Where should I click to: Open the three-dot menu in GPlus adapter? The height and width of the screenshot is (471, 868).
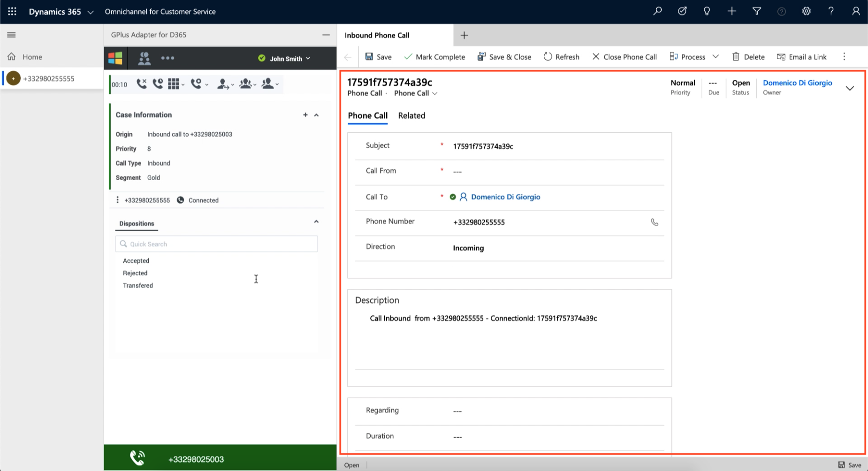(x=168, y=58)
